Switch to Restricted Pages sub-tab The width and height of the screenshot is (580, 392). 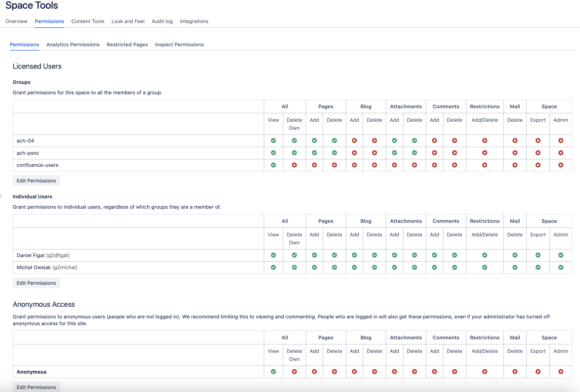[x=127, y=44]
